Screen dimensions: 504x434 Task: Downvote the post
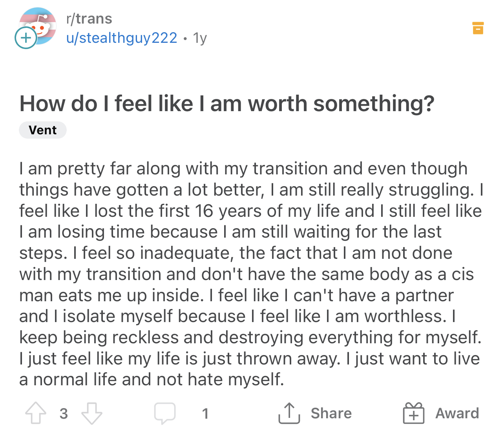91,413
